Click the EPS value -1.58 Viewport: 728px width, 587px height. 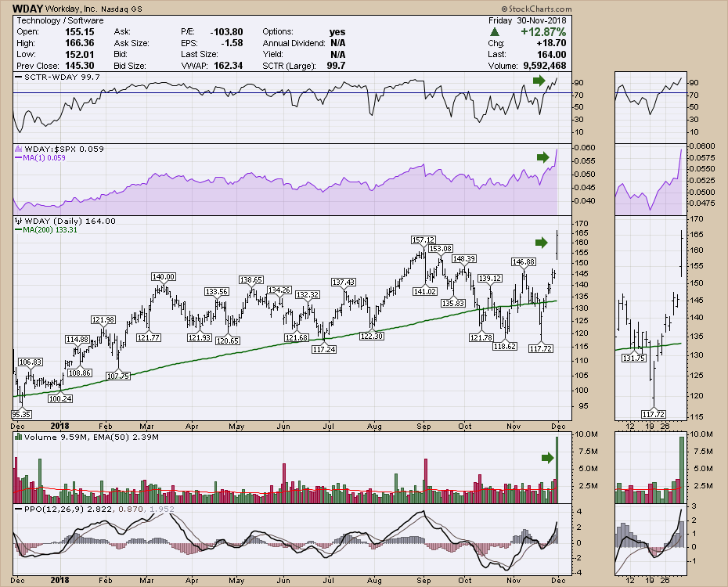point(232,43)
